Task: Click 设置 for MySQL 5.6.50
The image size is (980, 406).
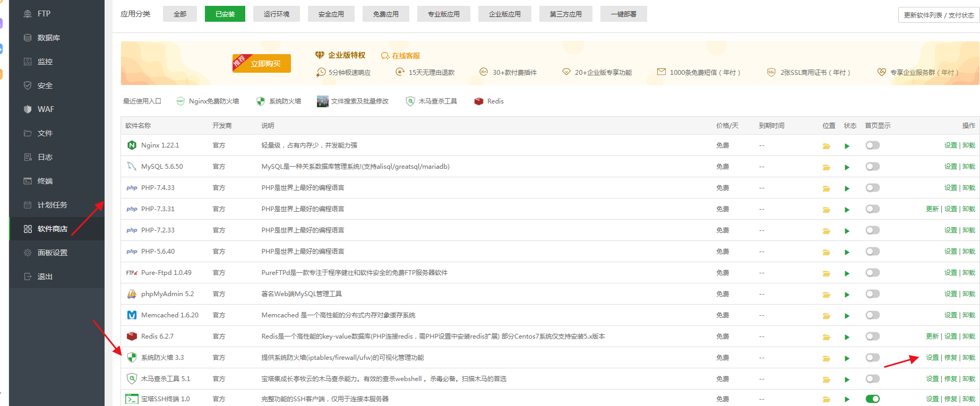Action: click(951, 167)
